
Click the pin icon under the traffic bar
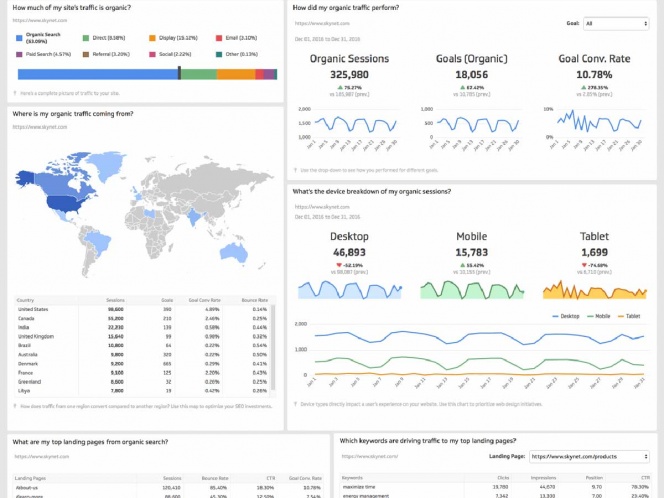click(x=15, y=93)
